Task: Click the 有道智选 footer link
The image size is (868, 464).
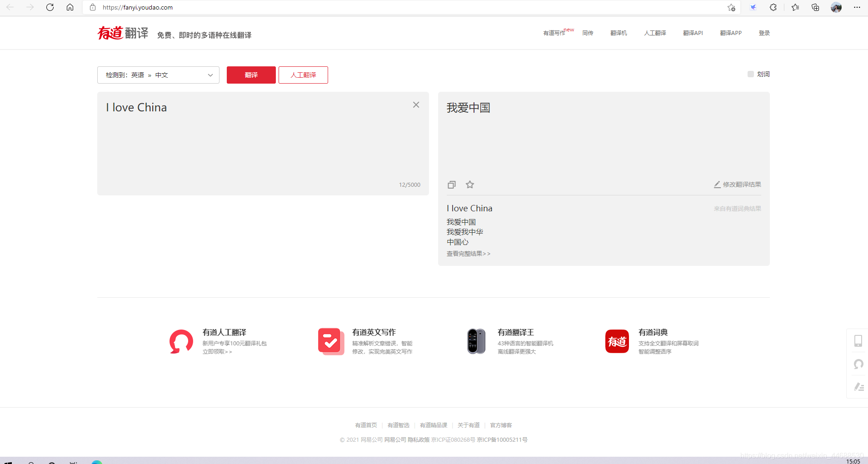Action: point(399,425)
